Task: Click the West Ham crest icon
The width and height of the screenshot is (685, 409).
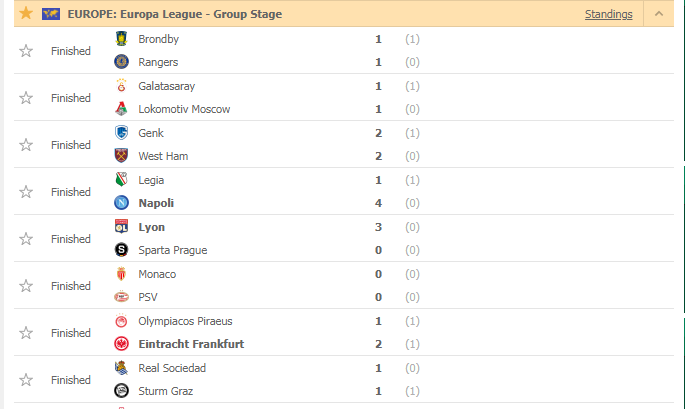Action: pos(121,156)
